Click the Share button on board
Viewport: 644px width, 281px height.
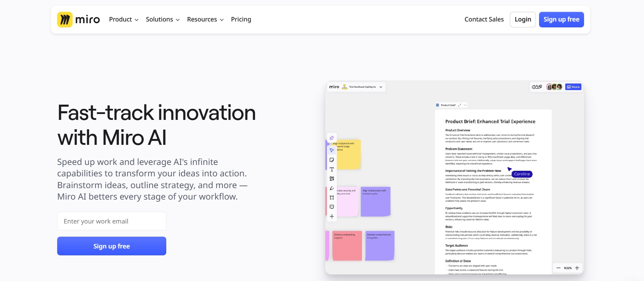tap(573, 87)
